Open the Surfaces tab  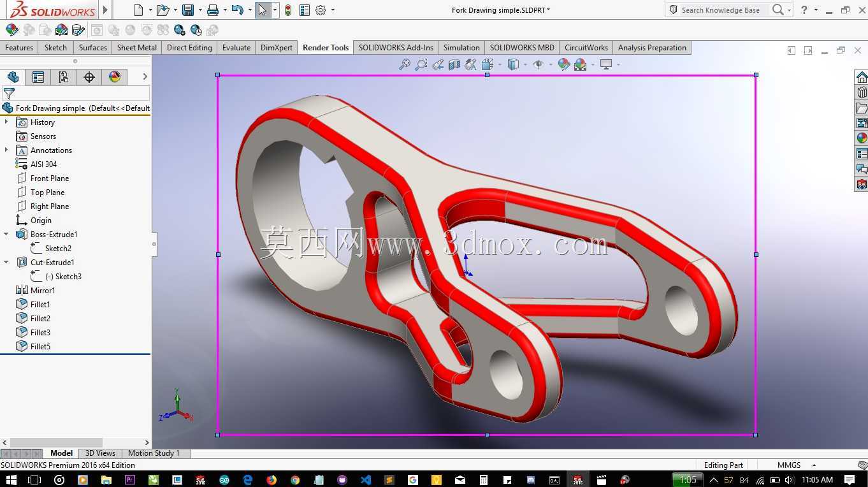93,48
